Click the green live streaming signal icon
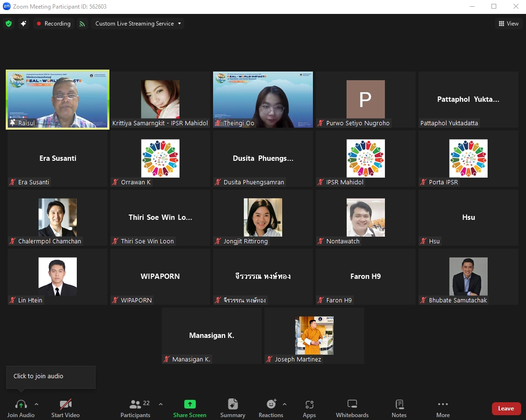Viewport: 526px width, 420px height. [x=82, y=24]
